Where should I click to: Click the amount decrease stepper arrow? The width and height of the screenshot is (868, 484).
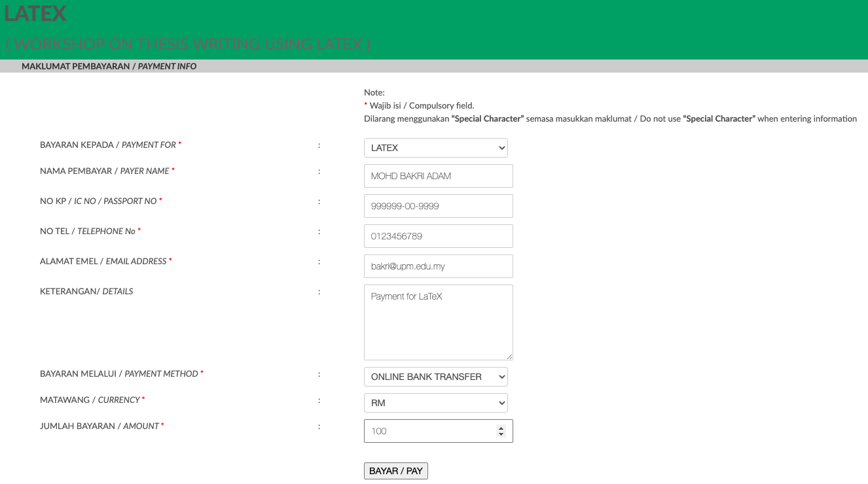[x=501, y=434]
